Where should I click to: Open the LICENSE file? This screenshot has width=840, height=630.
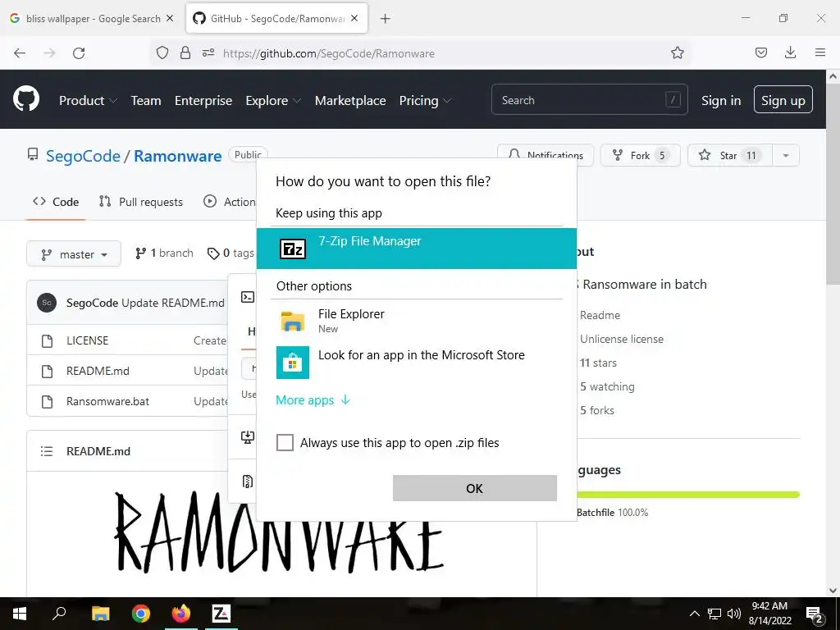[x=87, y=340]
